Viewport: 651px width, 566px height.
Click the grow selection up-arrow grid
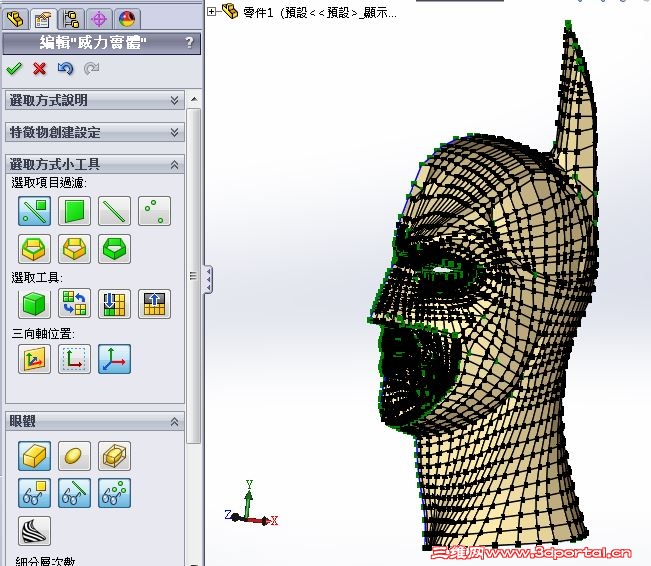154,304
